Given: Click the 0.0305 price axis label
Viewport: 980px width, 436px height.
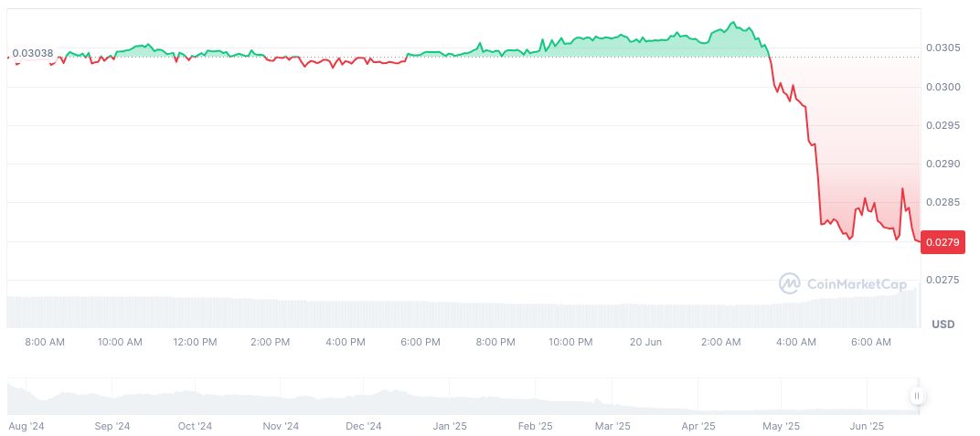Looking at the screenshot, I should 941,48.
